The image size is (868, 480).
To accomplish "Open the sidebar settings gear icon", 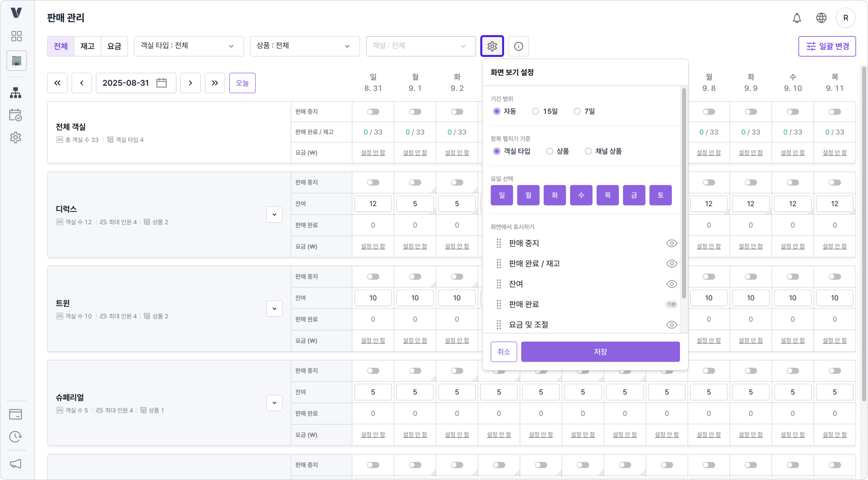I will tap(16, 137).
